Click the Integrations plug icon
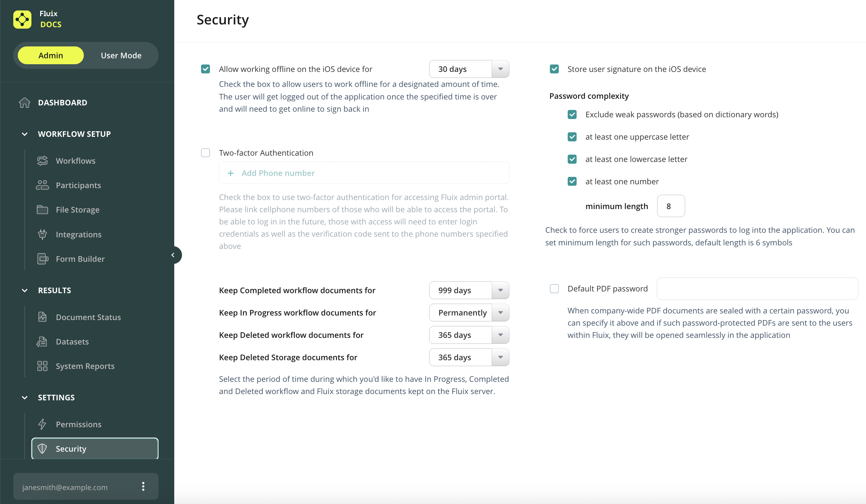Image resolution: width=866 pixels, height=504 pixels. point(42,235)
